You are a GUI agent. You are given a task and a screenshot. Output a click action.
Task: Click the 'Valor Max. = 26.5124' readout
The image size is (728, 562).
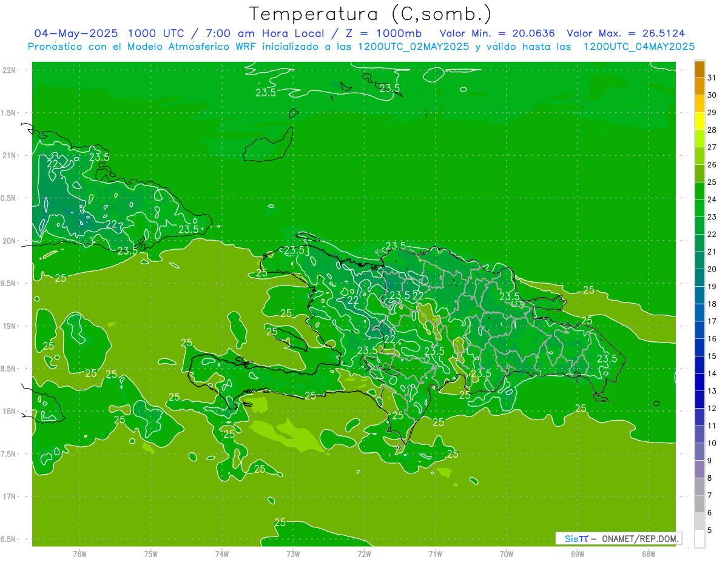[626, 33]
